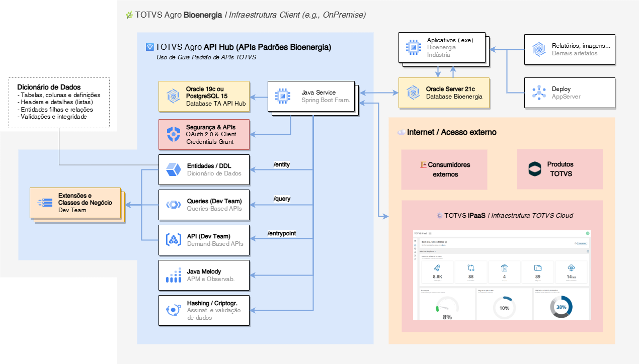Screen dimensions: 639x364
Task: Click the stacked cubes icon in API (Dev Team) box
Action: point(174,240)
